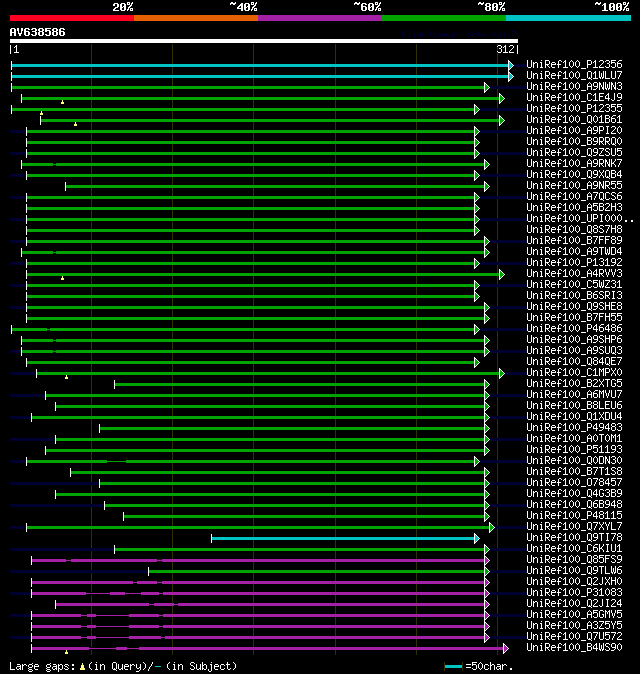The image size is (640, 674).
Task: Click the arrowhead ending the Q7XYL7 alignment
Action: 492,527
